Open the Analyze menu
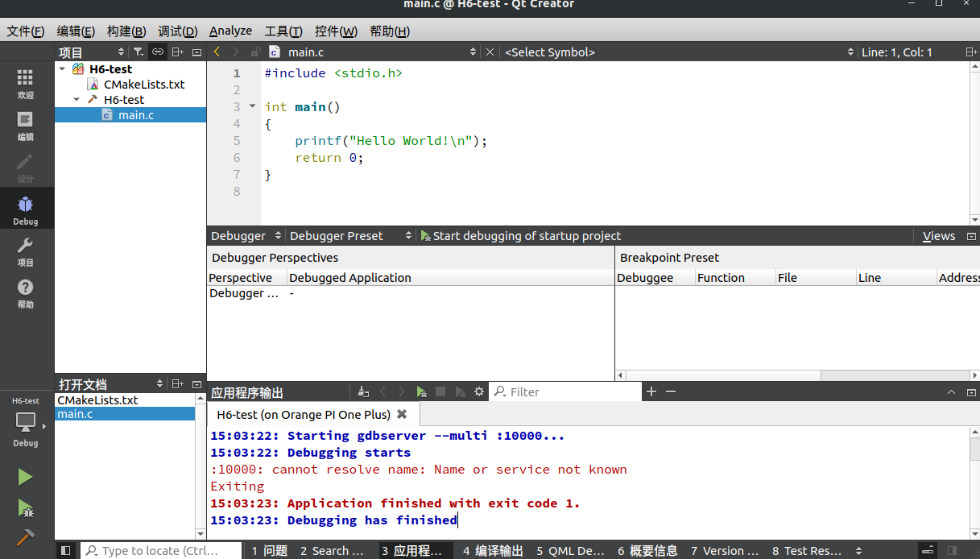This screenshot has width=980, height=559. (x=230, y=31)
